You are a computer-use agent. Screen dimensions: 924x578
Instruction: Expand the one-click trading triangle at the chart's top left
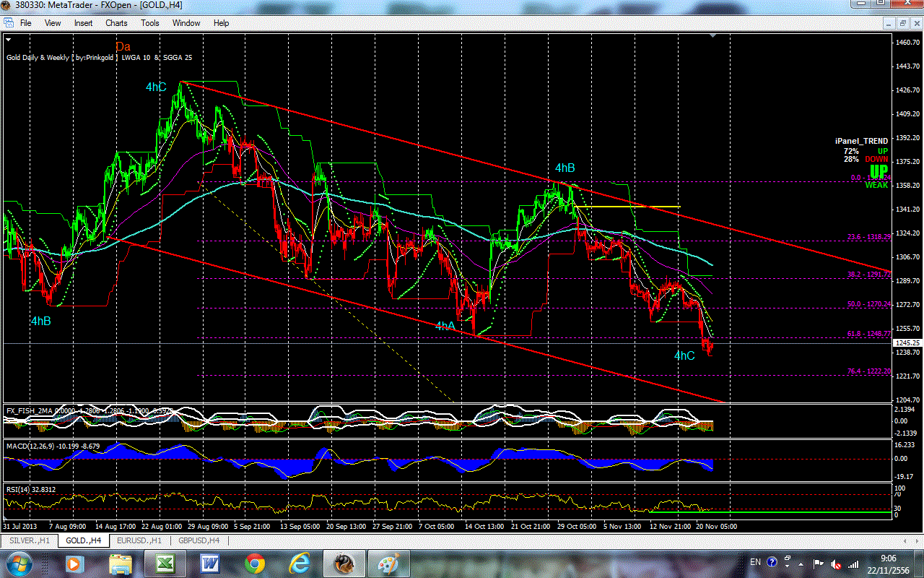pos(9,38)
